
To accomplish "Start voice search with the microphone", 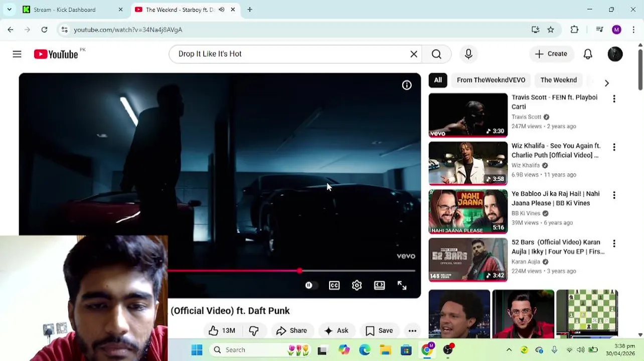I will (x=468, y=54).
